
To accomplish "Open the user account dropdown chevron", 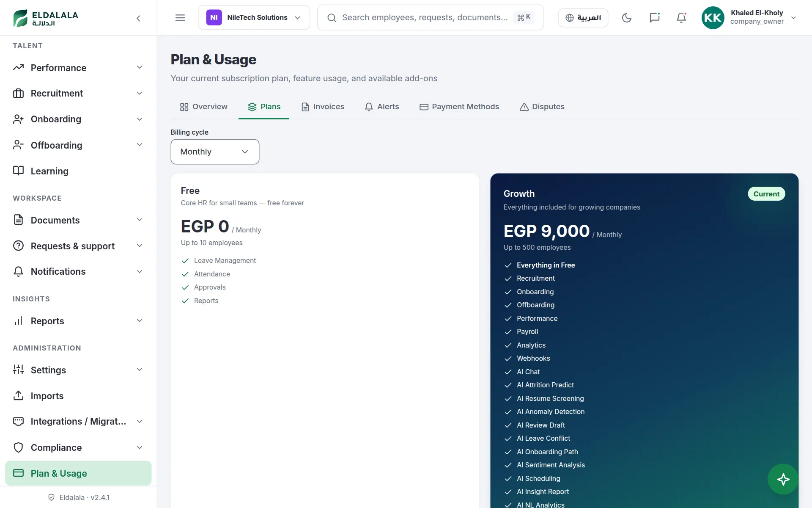I will point(794,18).
